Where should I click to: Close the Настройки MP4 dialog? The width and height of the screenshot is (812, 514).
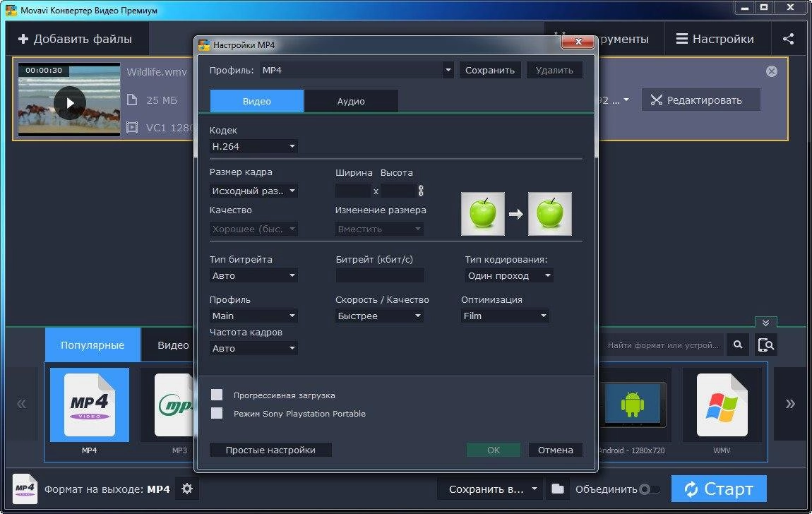[x=578, y=42]
